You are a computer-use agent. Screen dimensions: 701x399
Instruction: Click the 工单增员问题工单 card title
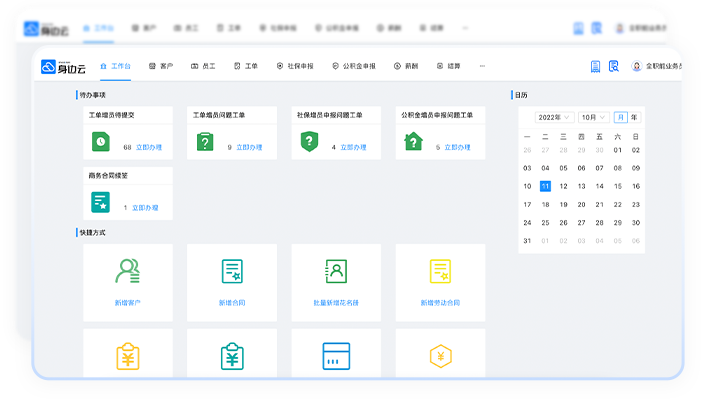pos(219,115)
